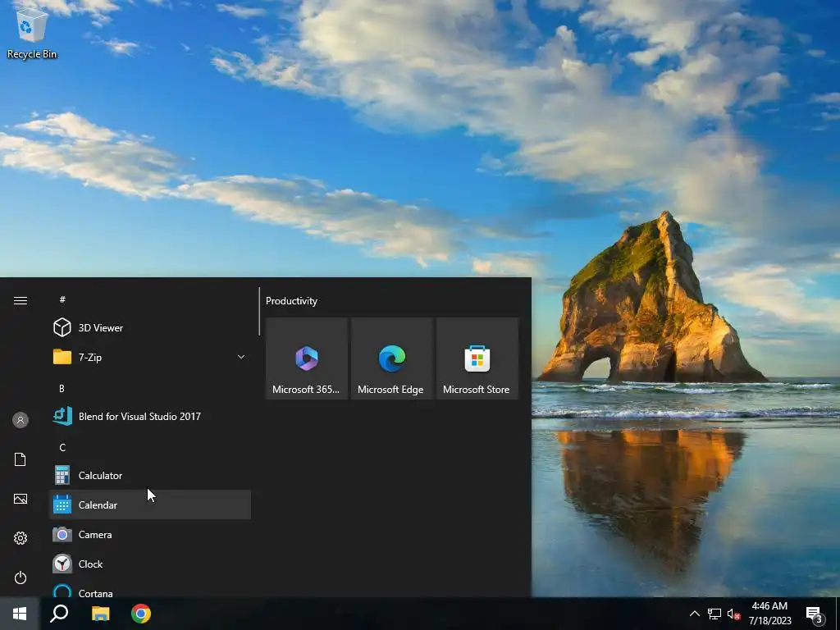
Task: Open Documents from the Start sidebar
Action: pyautogui.click(x=21, y=459)
